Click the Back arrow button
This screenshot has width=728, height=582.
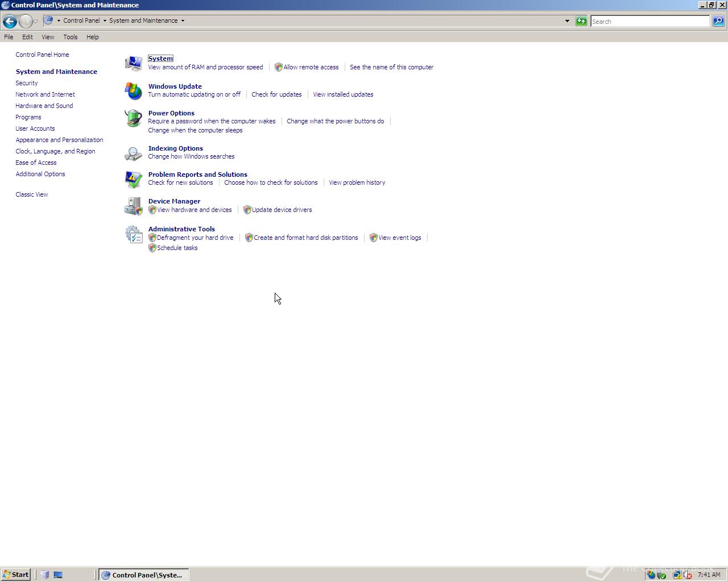tap(10, 21)
